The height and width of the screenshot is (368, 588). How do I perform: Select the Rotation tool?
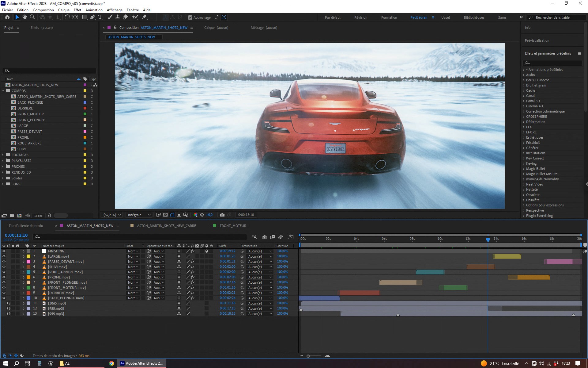67,17
